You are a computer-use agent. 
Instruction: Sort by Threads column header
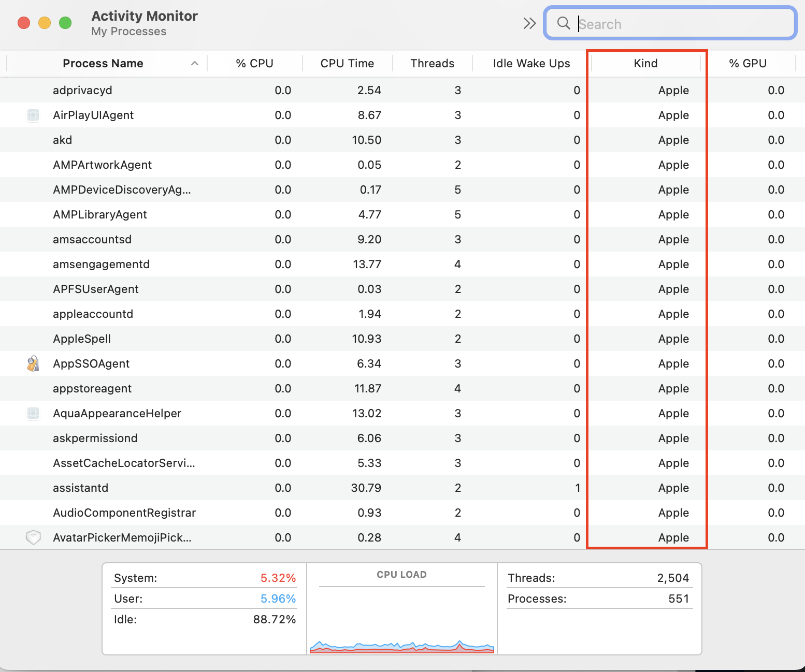[x=433, y=63]
